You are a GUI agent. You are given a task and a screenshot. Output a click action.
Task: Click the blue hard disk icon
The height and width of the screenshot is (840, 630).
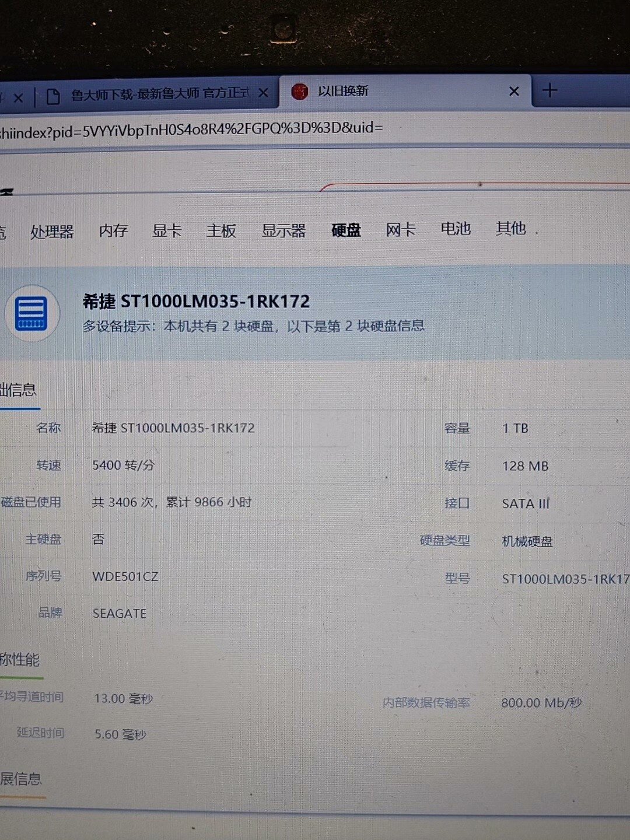click(x=32, y=313)
